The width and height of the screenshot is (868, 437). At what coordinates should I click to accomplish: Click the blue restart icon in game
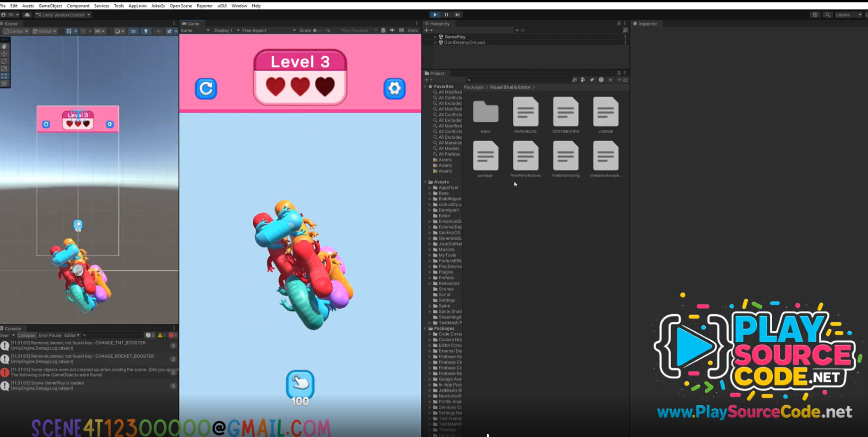[x=206, y=88]
